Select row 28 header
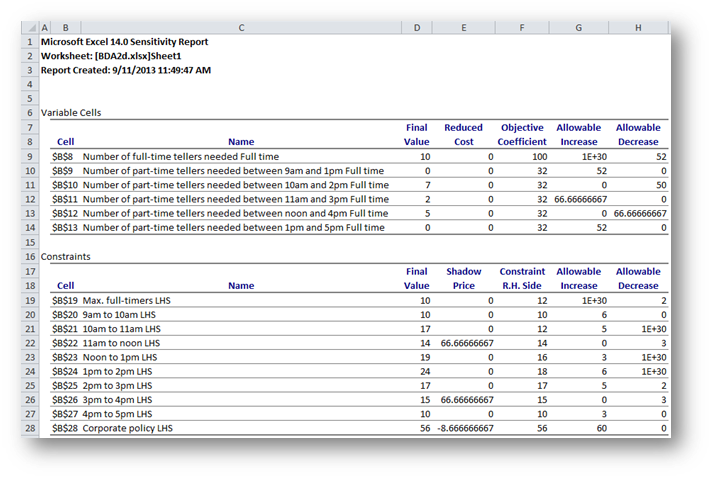 coord(30,428)
